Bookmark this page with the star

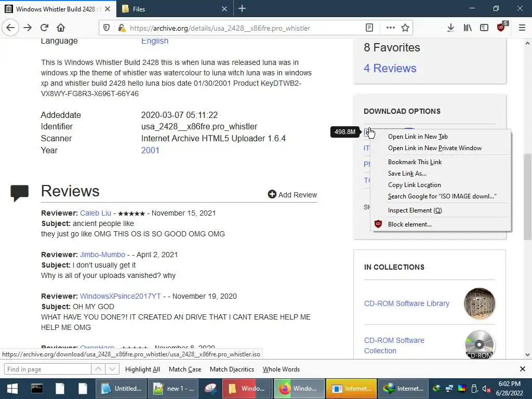405,28
